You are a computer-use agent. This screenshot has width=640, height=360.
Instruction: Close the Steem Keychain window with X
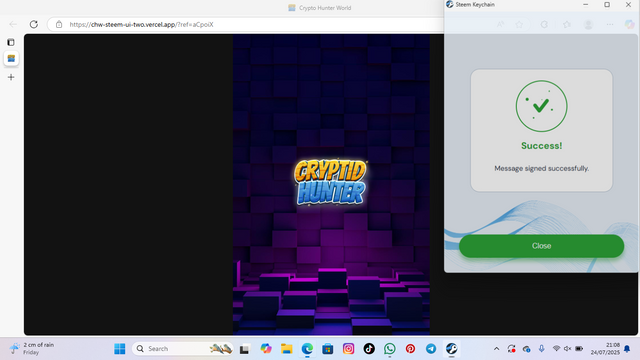pyautogui.click(x=628, y=4)
